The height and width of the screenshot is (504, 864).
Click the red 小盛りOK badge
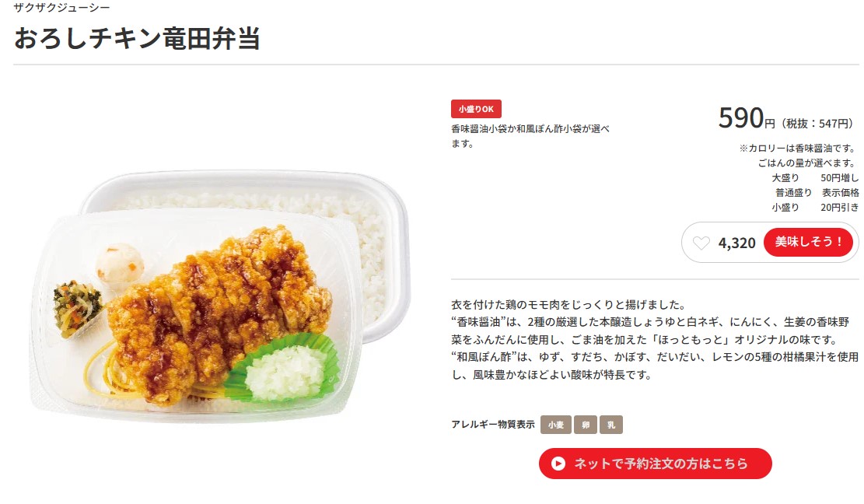pos(476,109)
